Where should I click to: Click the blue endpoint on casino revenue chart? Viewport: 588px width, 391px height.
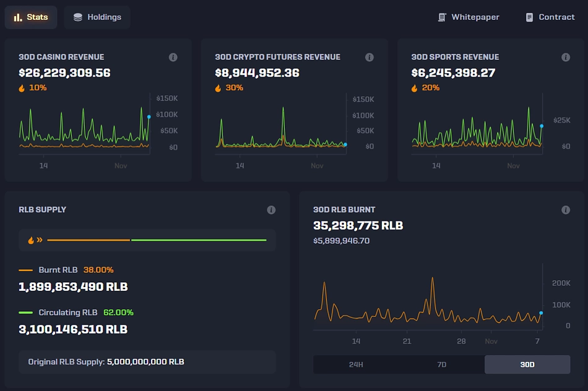point(149,116)
